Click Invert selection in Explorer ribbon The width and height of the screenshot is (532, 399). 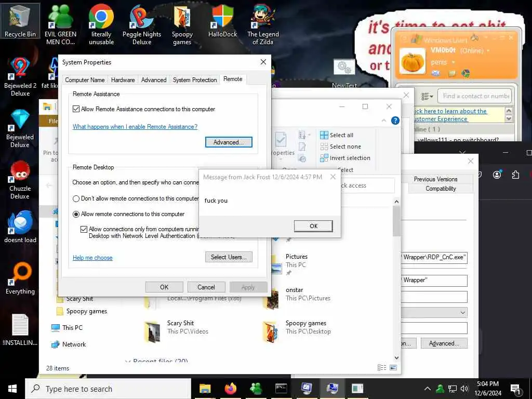coord(345,158)
